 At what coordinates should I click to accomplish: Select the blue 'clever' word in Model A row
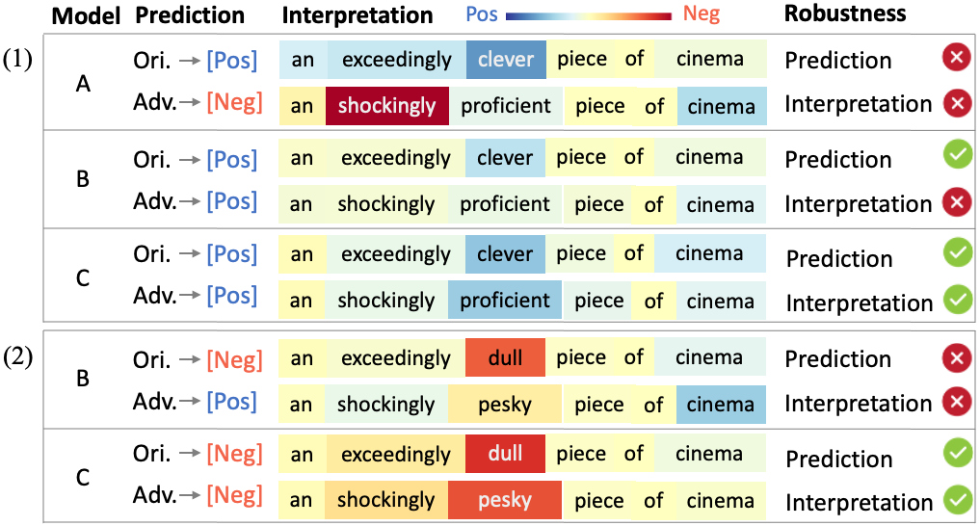coord(506,60)
